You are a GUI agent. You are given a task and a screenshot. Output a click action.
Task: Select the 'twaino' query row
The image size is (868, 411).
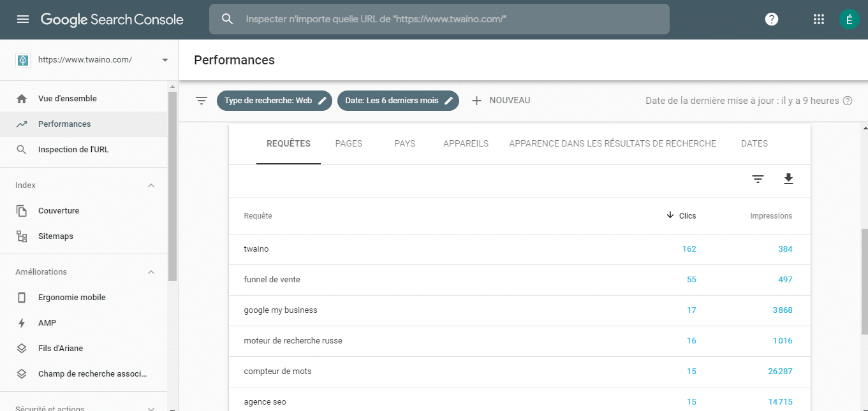point(520,249)
